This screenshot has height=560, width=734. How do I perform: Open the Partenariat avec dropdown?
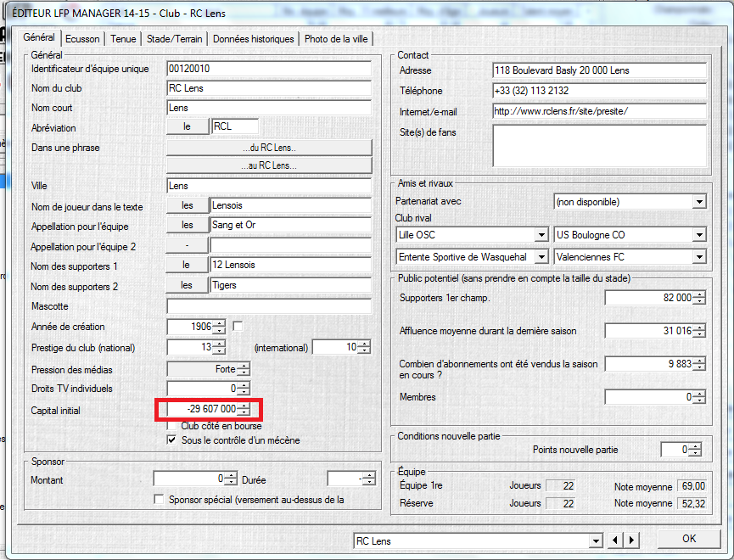[x=699, y=202]
